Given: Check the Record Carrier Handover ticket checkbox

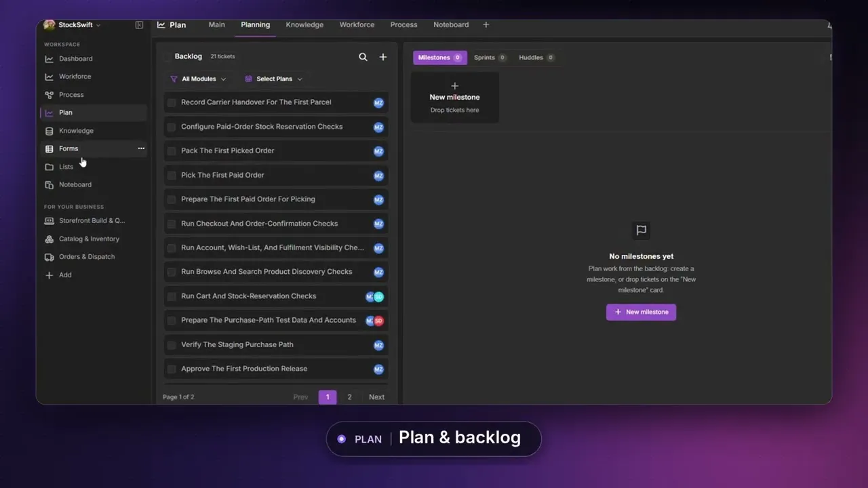Looking at the screenshot, I should [172, 103].
